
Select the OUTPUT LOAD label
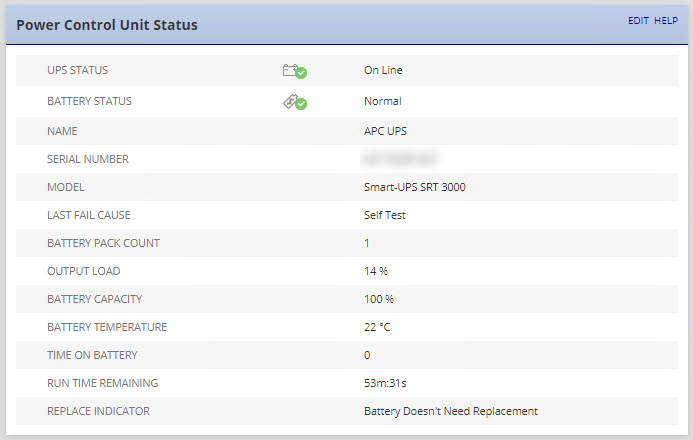[84, 271]
